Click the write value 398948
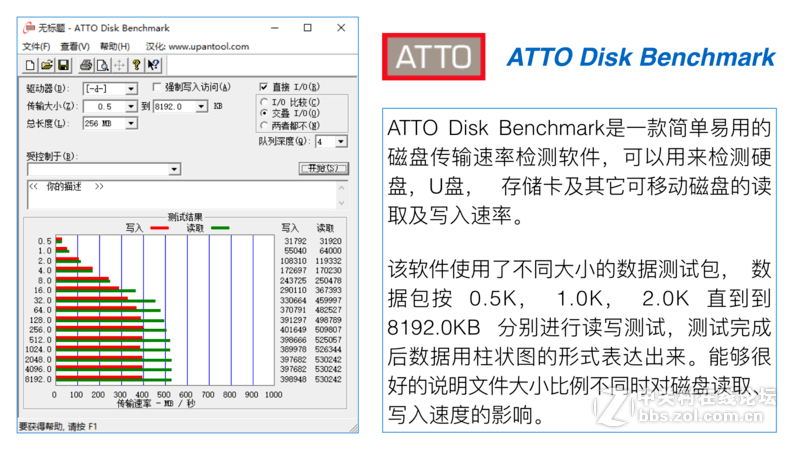This screenshot has height=450, width=800. click(x=293, y=379)
